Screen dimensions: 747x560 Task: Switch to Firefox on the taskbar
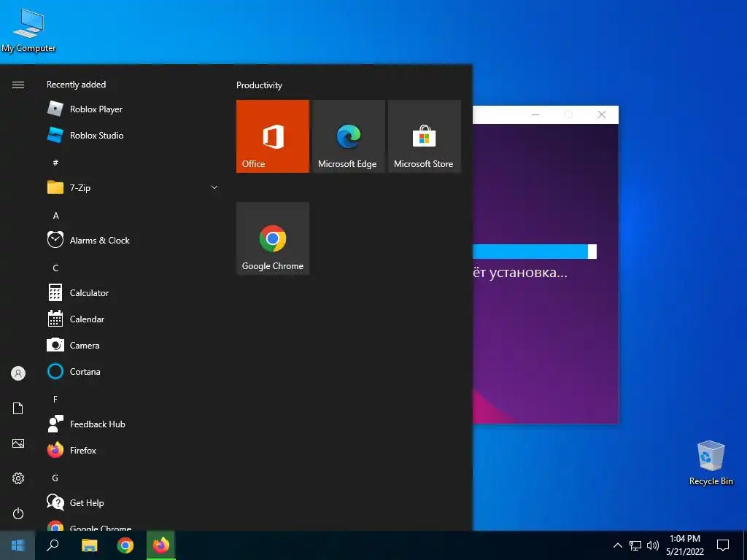click(x=161, y=545)
